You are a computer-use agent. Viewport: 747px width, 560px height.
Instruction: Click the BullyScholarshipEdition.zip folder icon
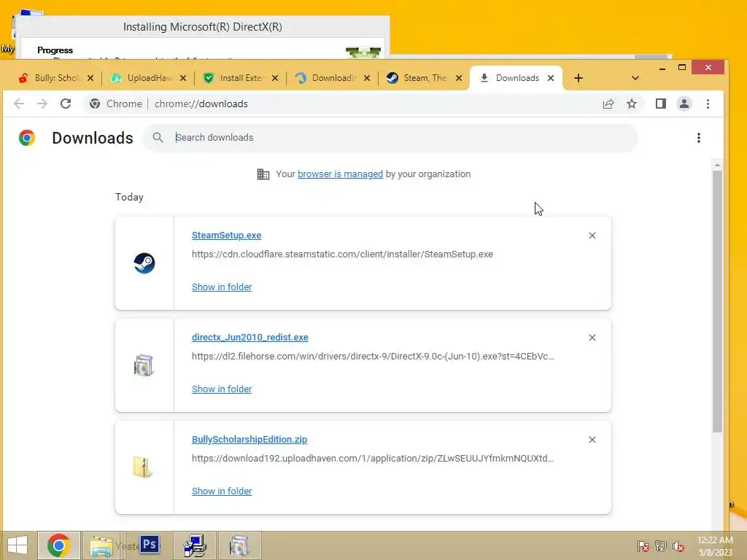pos(142,467)
